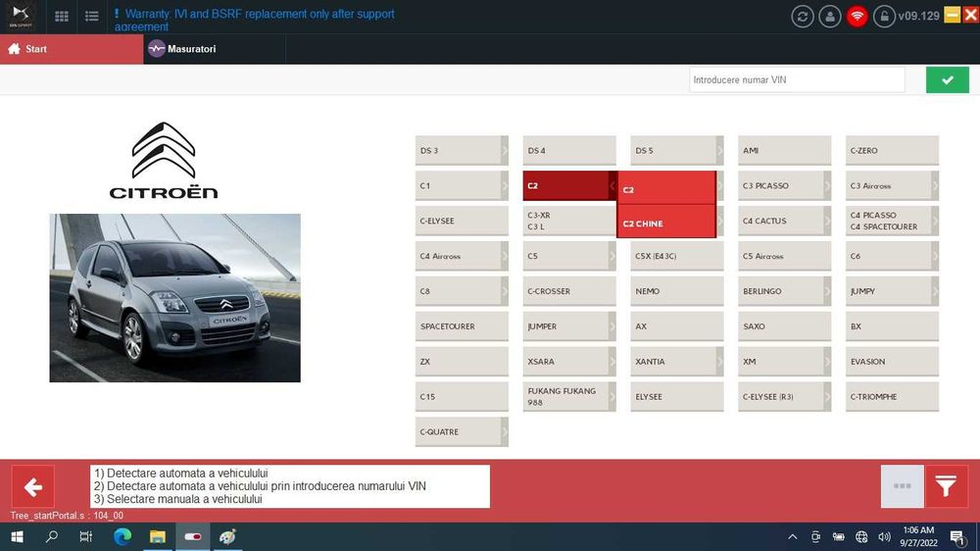Screen dimensions: 980x551
Task: Go back with the left arrow button
Action: 33,486
